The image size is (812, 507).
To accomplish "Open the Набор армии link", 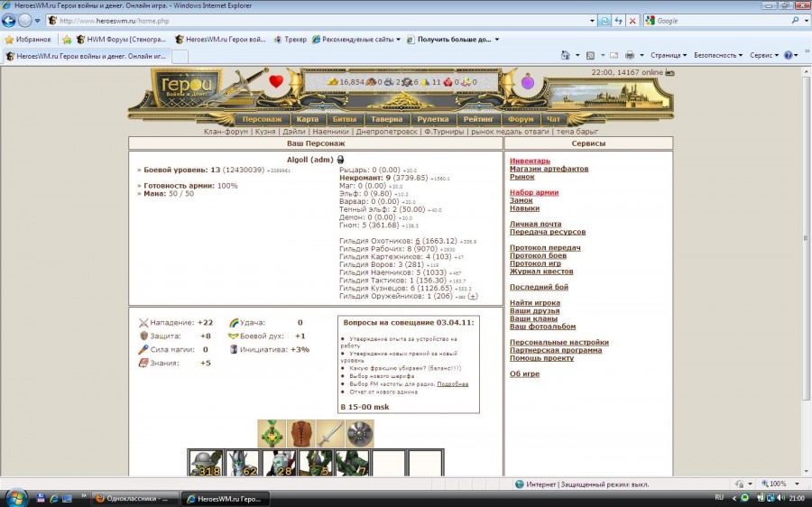I will (534, 193).
